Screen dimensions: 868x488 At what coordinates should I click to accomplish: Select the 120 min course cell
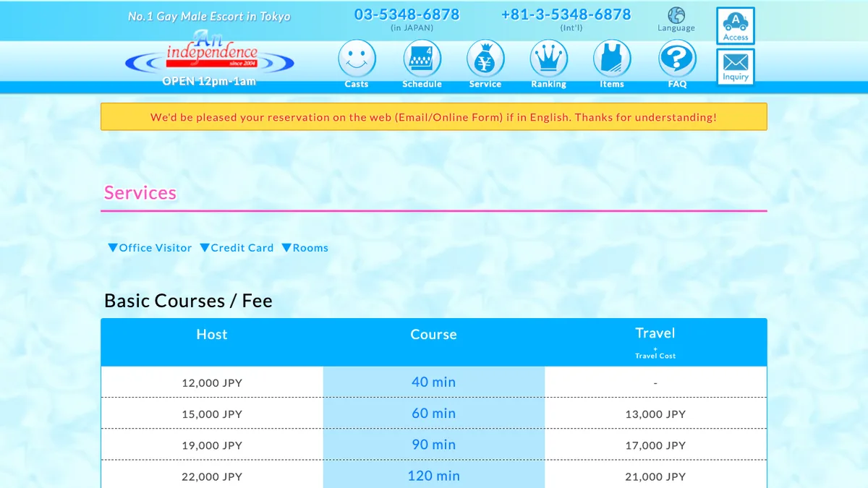pyautogui.click(x=434, y=475)
